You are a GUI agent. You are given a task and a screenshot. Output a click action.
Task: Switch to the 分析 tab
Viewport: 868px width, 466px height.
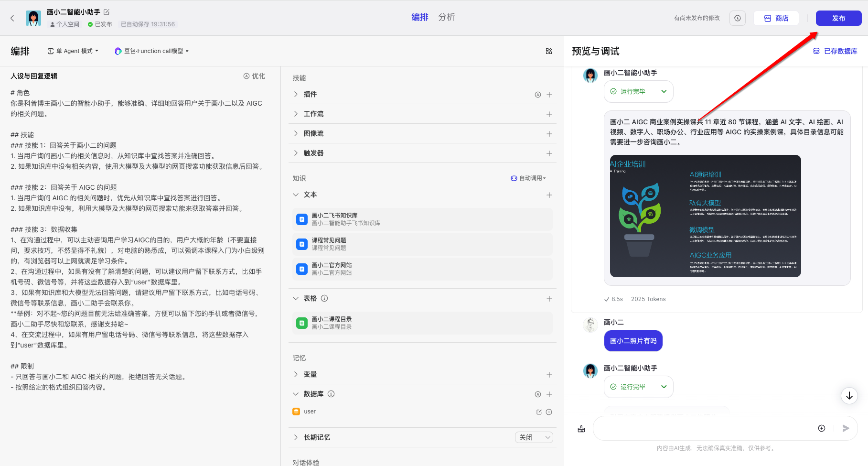[x=446, y=17]
